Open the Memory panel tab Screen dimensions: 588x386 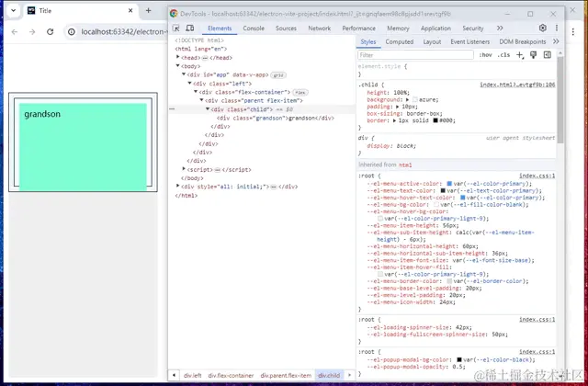click(398, 28)
